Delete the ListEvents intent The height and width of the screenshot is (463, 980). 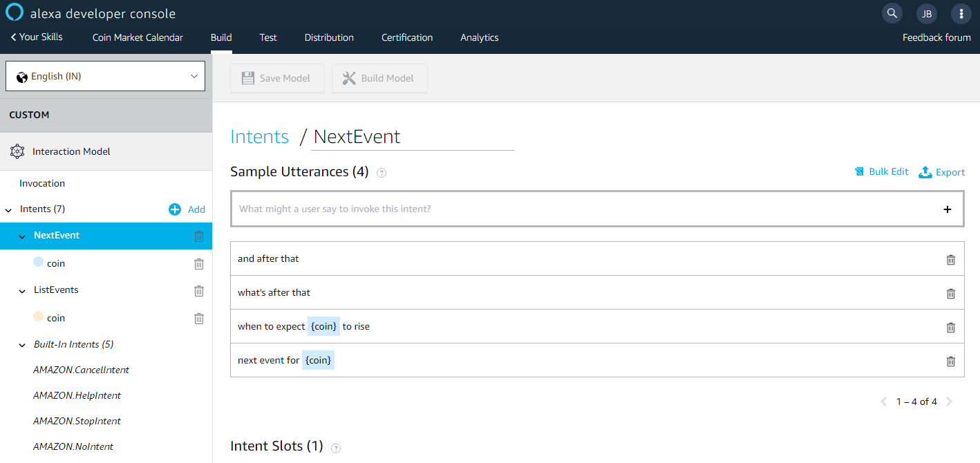click(199, 290)
